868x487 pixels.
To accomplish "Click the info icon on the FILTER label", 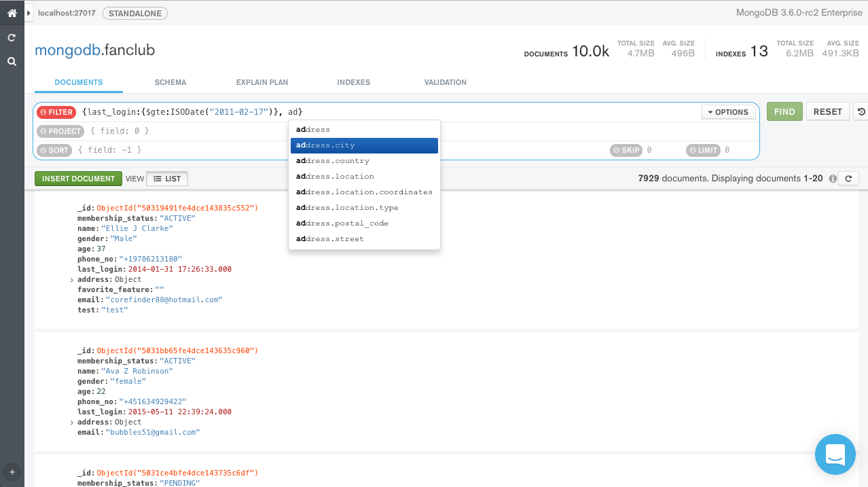I will (x=43, y=112).
